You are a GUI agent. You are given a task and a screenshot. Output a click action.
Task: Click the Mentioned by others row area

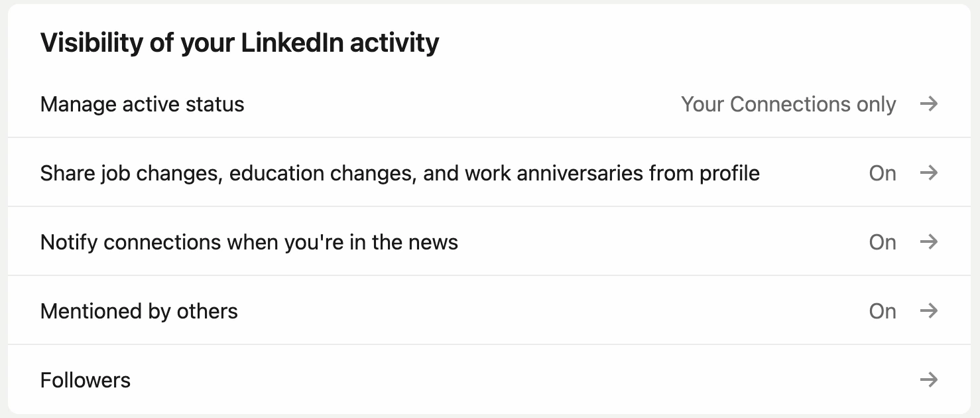139,311
